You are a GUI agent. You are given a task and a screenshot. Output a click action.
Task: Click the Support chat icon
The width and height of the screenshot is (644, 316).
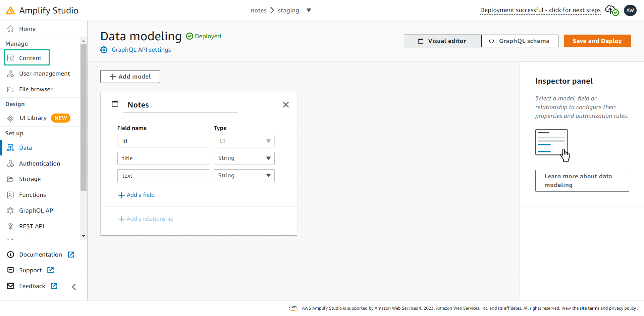(11, 270)
